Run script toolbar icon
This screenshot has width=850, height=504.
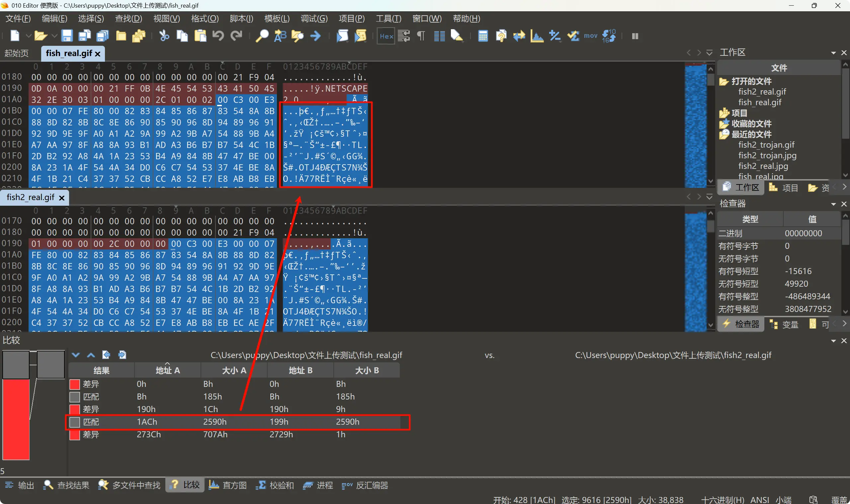[x=342, y=36]
